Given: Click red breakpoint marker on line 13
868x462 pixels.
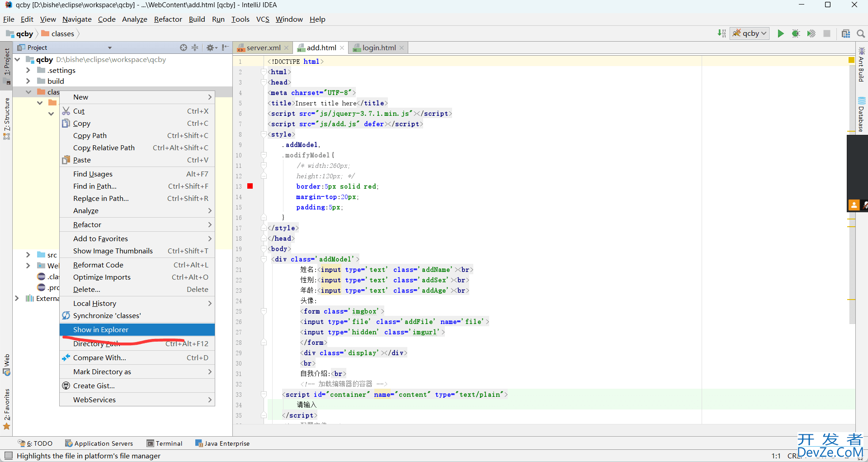Looking at the screenshot, I should 250,186.
